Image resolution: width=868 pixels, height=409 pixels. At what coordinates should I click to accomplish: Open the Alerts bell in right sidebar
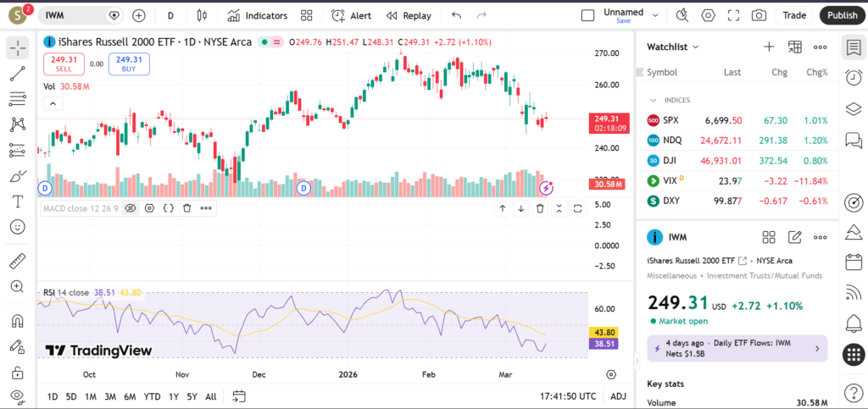(x=854, y=323)
